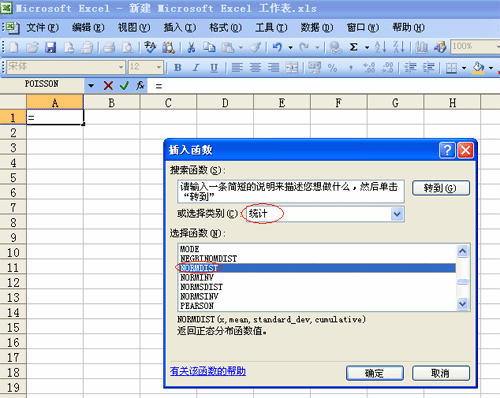The width and height of the screenshot is (500, 398).
Task: Toggle bold formatting
Action: 178,68
